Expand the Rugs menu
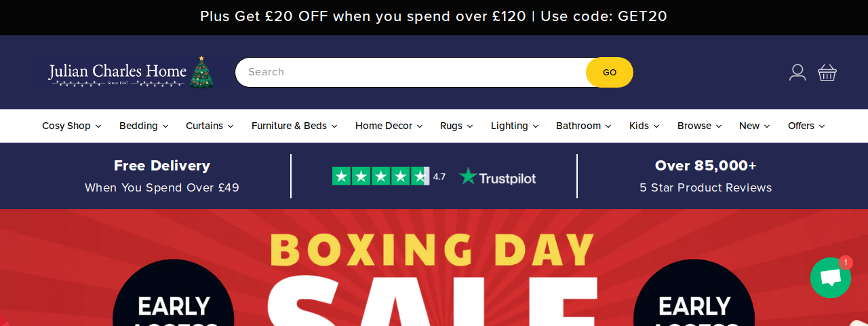 456,126
